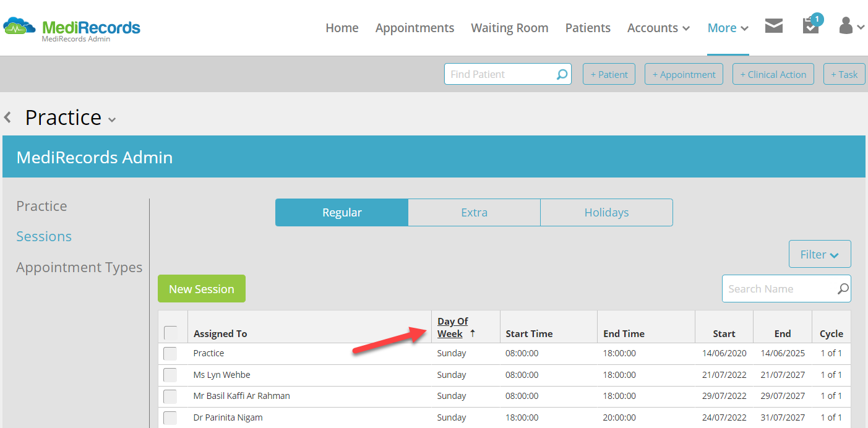The width and height of the screenshot is (868, 428).
Task: Select the Ms Lyn Wehbe row checkbox
Action: click(x=170, y=375)
